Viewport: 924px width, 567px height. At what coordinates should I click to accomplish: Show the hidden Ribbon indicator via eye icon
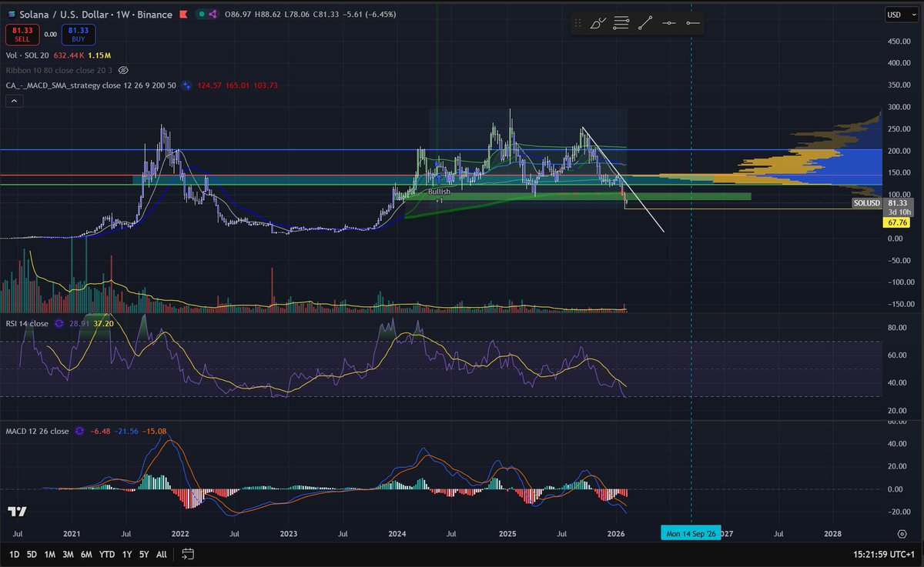coord(123,70)
